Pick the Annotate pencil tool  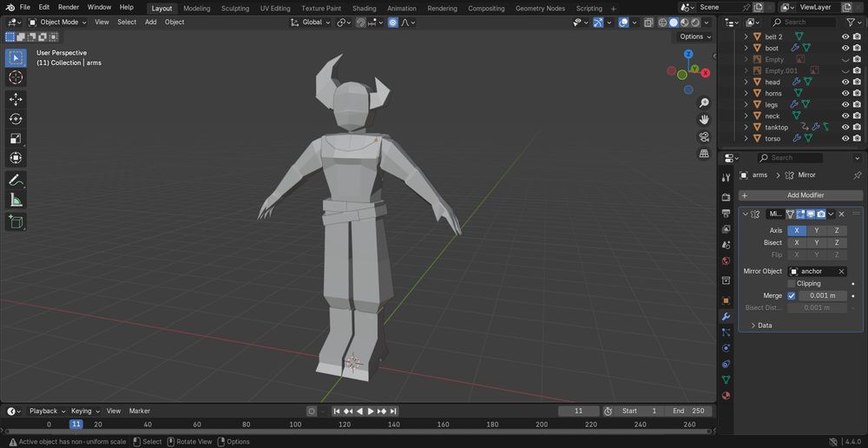point(16,180)
